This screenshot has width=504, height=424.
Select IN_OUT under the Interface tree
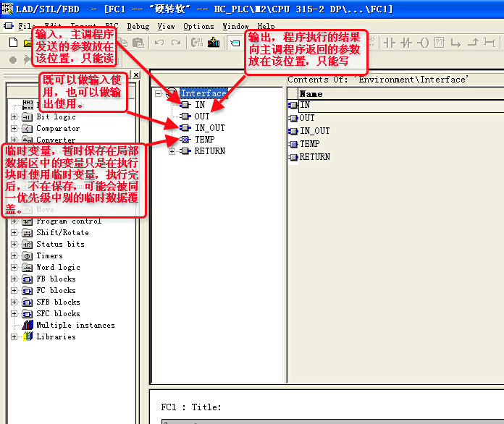coord(209,128)
